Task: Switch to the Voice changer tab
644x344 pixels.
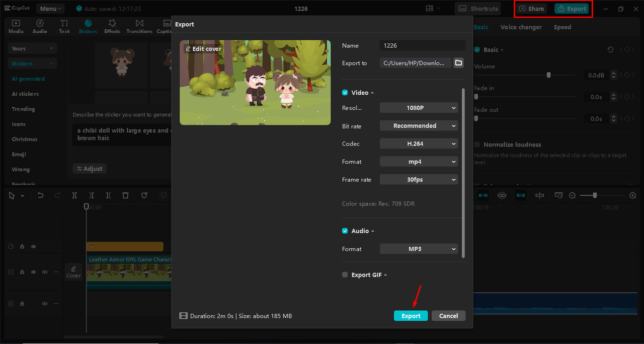Action: pyautogui.click(x=521, y=27)
